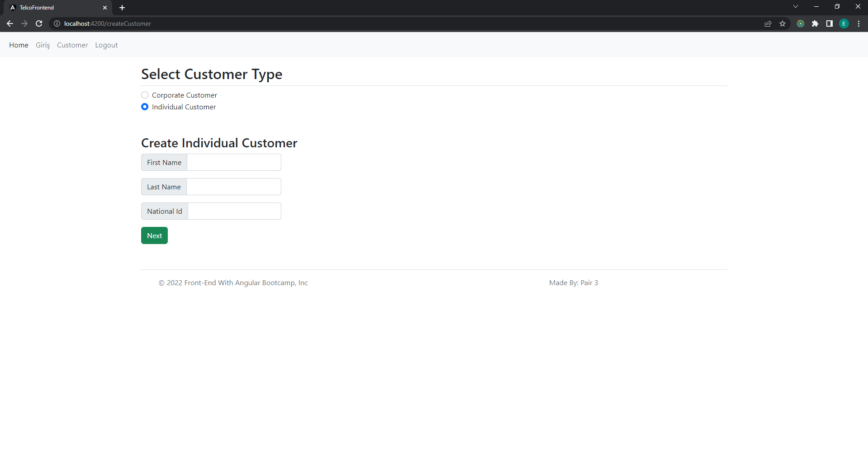Open the Customer navigation link

tap(72, 45)
